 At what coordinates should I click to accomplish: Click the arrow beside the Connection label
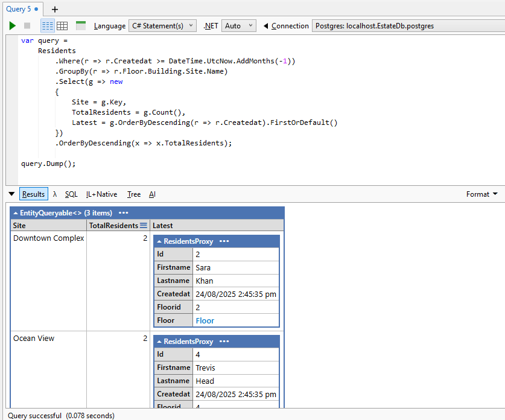coord(266,26)
